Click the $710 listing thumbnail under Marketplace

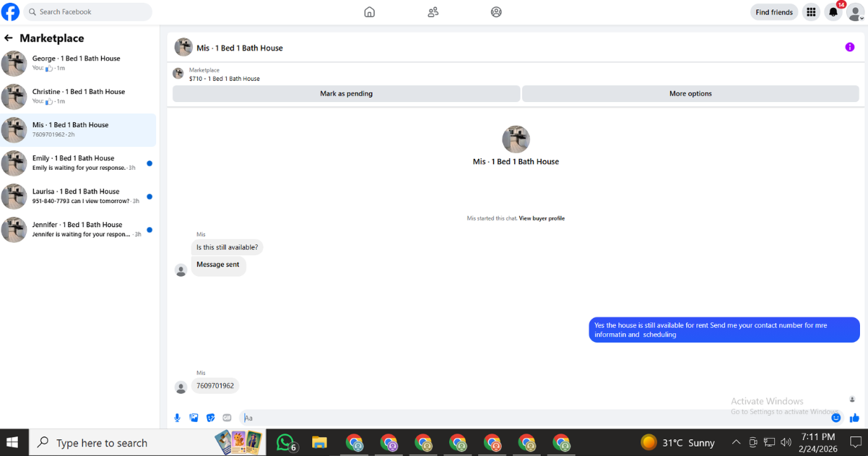click(x=178, y=74)
